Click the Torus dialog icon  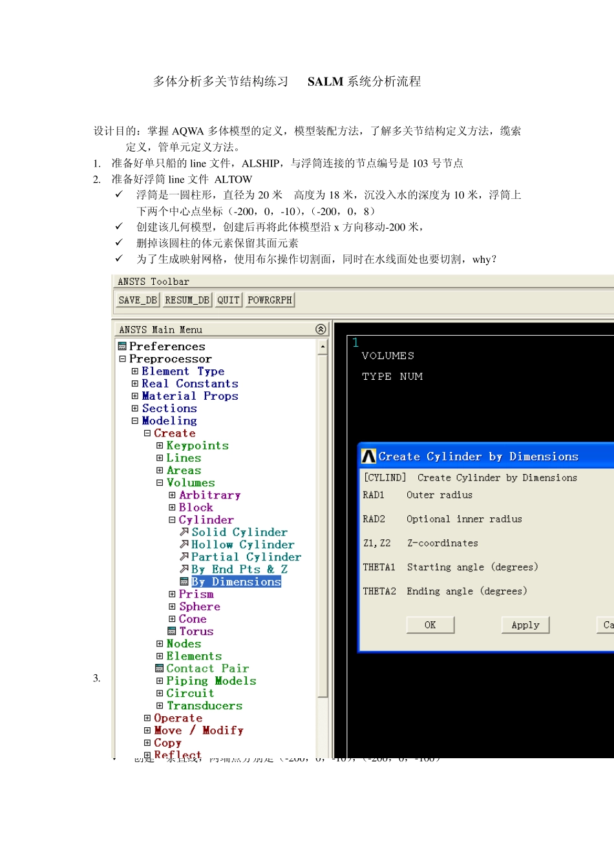click(x=172, y=631)
